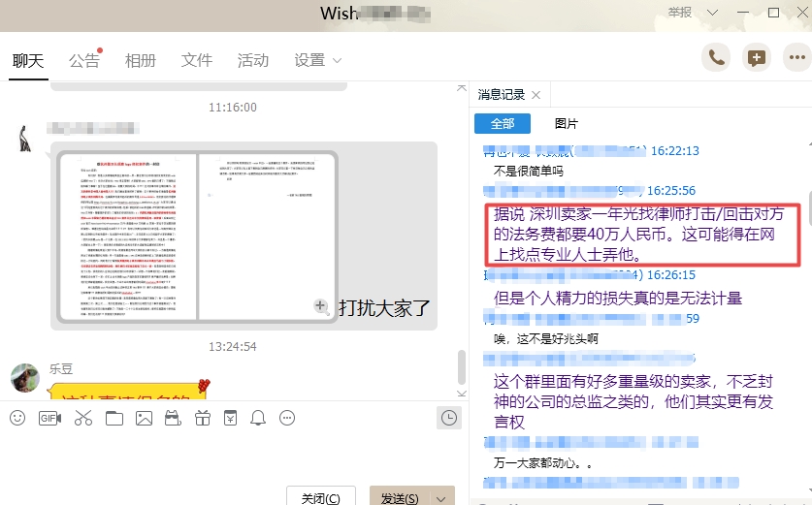Click the send file folder icon
Viewport: 812px width, 505px height.
coord(114,418)
